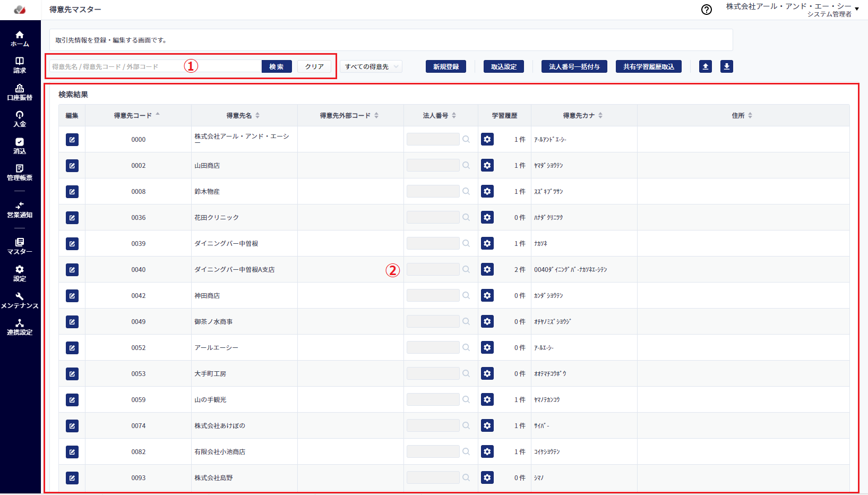Select customer name 株式会社あけぼの
This screenshot has height=495, width=868.
click(x=220, y=426)
